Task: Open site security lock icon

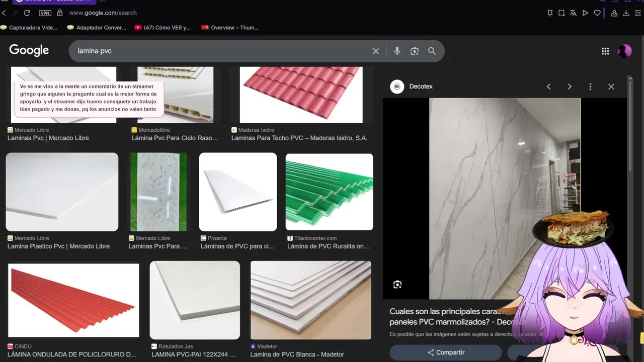Action: 59,13
